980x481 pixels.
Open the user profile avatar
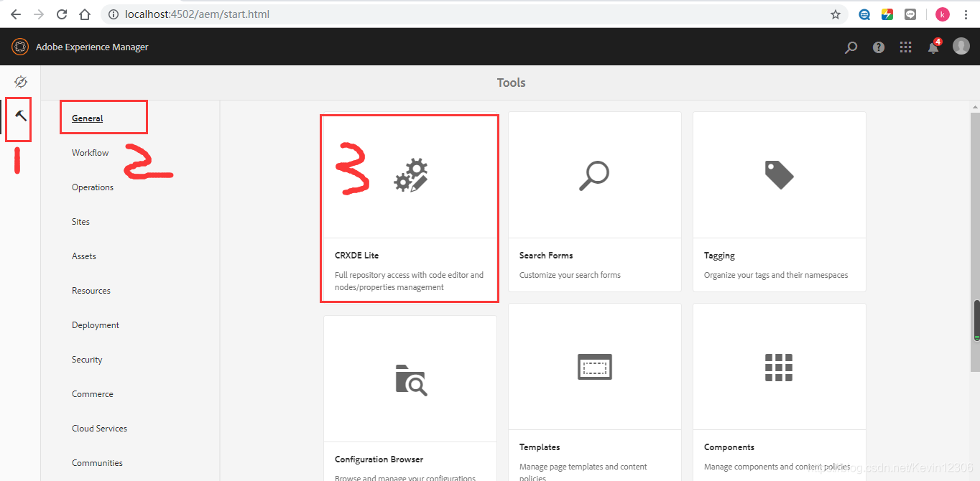(961, 46)
